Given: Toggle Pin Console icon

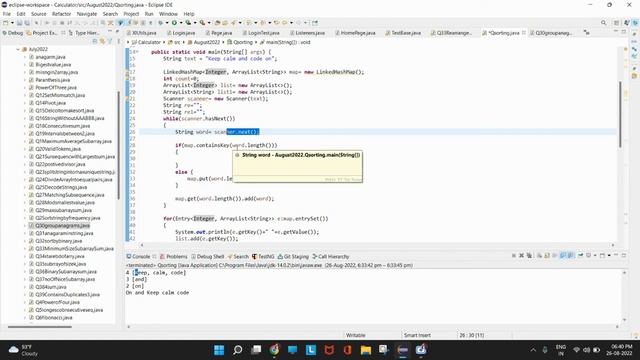Looking at the screenshot, I should click(580, 256).
